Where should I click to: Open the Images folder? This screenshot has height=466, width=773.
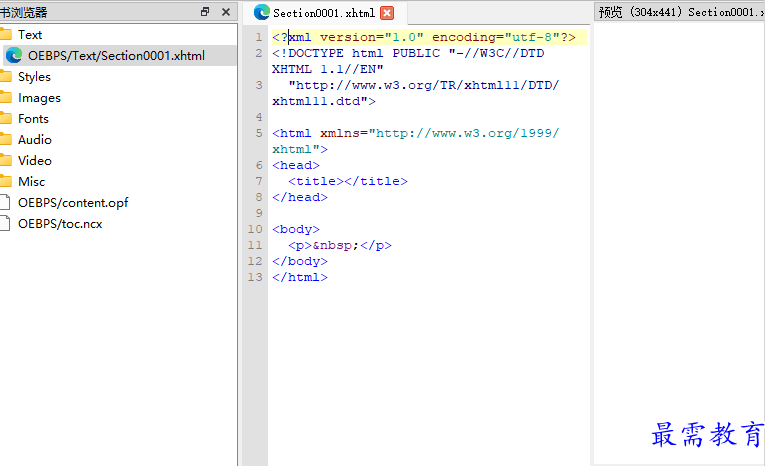(39, 98)
